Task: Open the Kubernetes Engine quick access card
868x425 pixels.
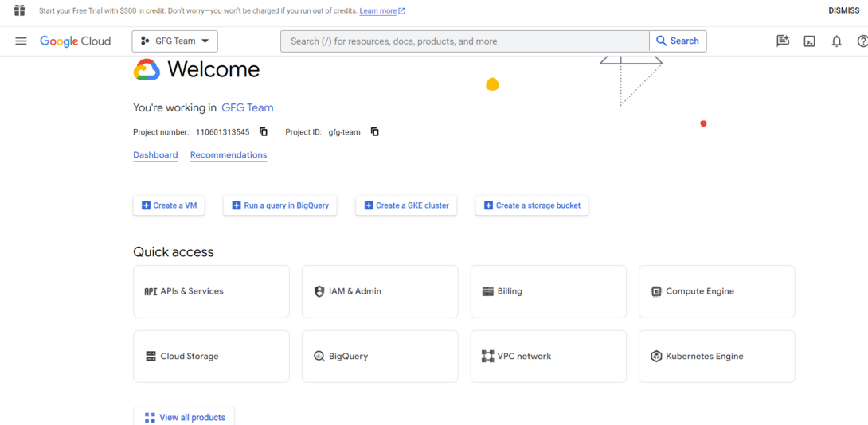Action: coord(717,357)
